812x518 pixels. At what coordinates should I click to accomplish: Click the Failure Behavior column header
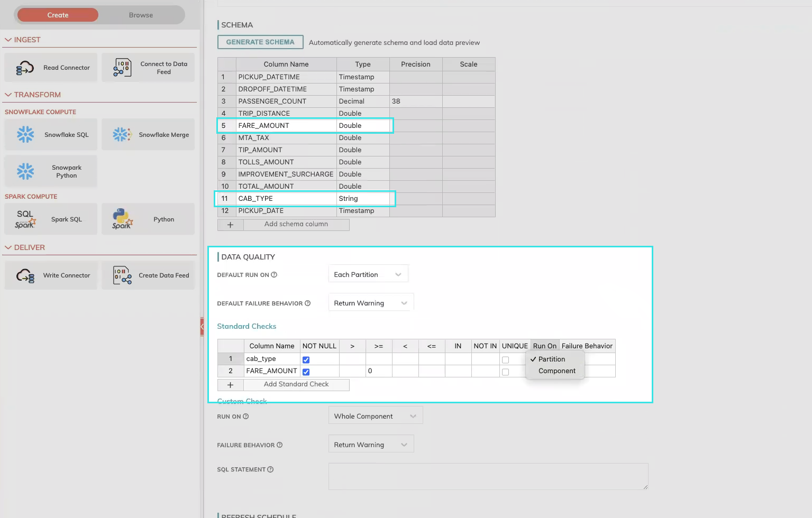[587, 346]
